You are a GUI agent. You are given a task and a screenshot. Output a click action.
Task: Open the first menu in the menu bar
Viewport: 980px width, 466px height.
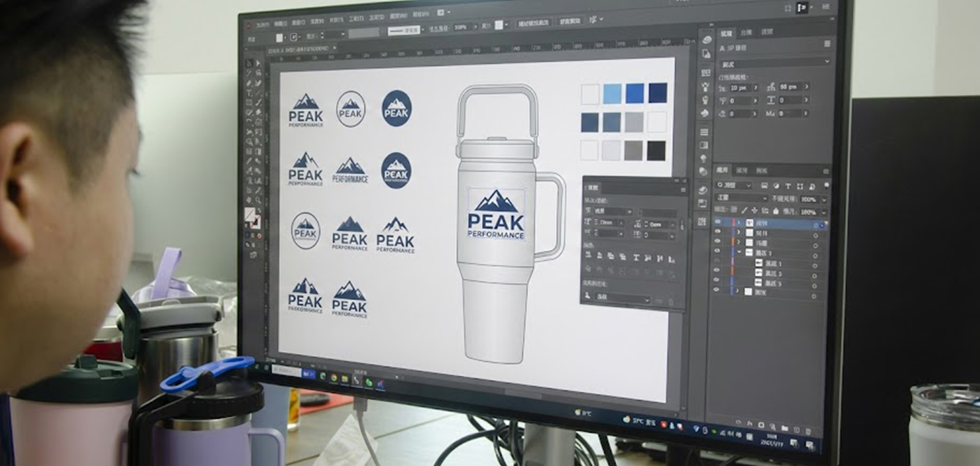point(263,25)
